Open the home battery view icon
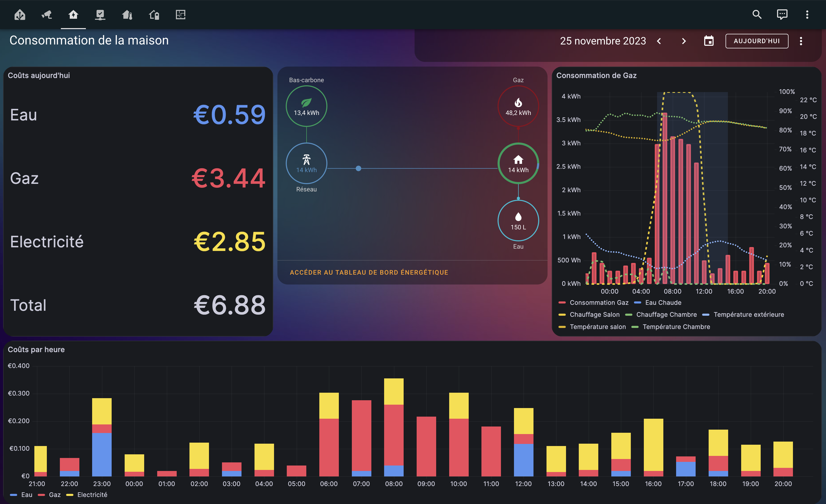Screen dimensions: 826x504 point(154,14)
